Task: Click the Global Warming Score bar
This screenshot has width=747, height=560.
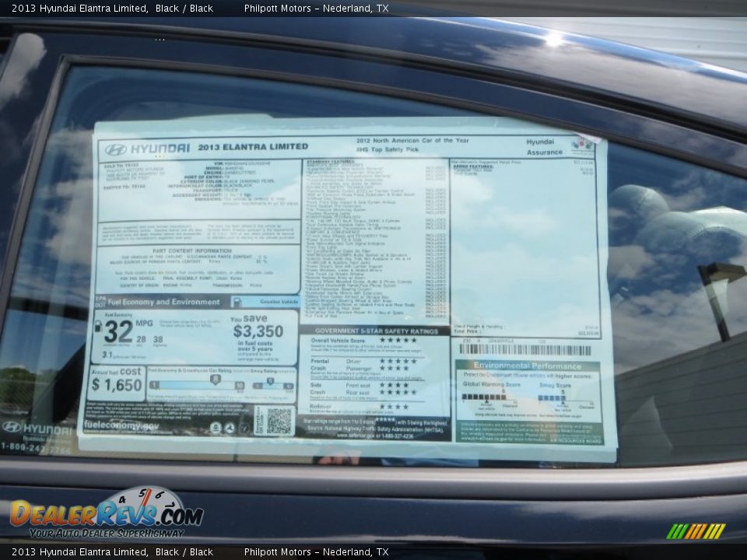Action: (484, 397)
